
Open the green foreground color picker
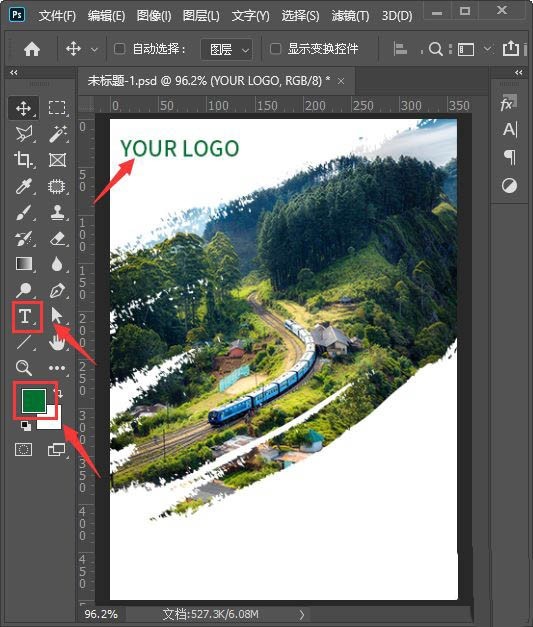34,401
